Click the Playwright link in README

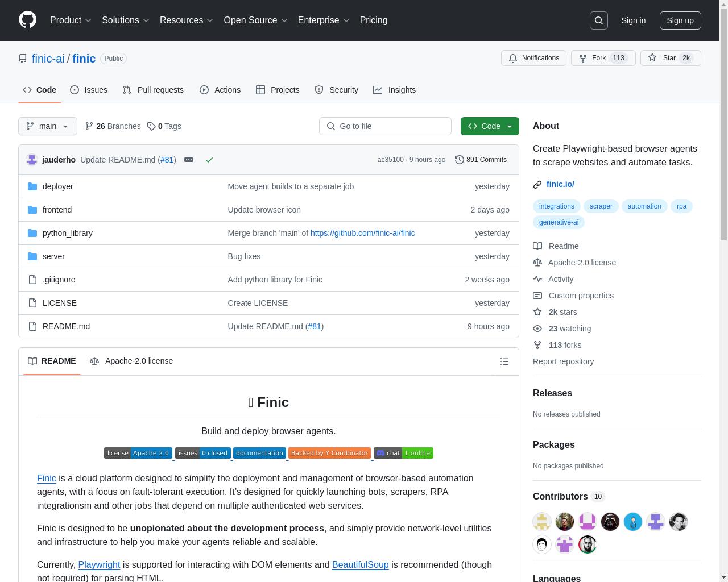pyautogui.click(x=99, y=564)
